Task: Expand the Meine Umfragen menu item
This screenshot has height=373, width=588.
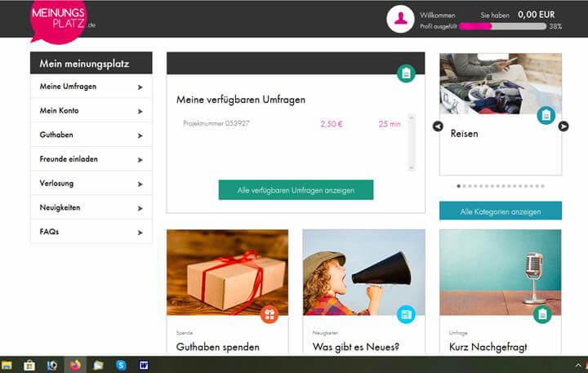Action: [140, 87]
